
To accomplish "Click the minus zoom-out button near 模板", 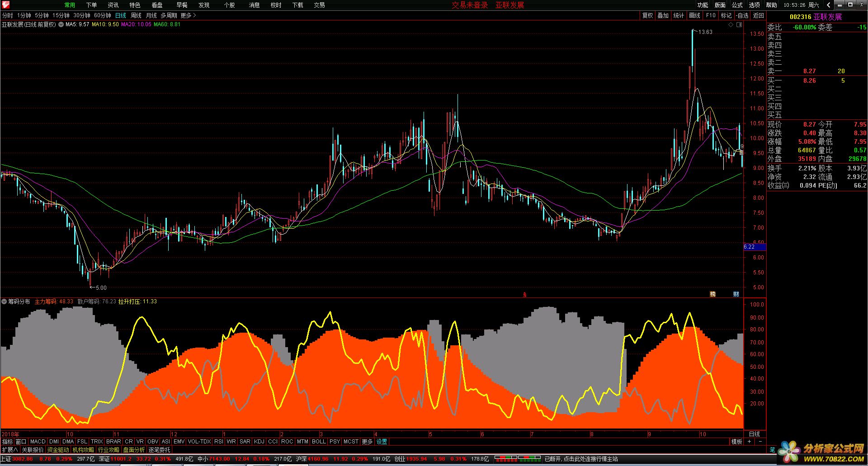I will (760, 442).
